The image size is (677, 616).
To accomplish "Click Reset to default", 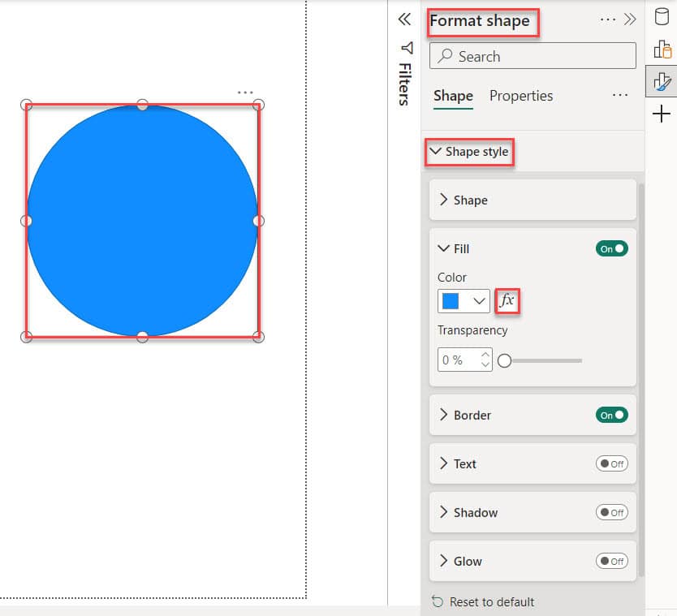I will pyautogui.click(x=492, y=601).
